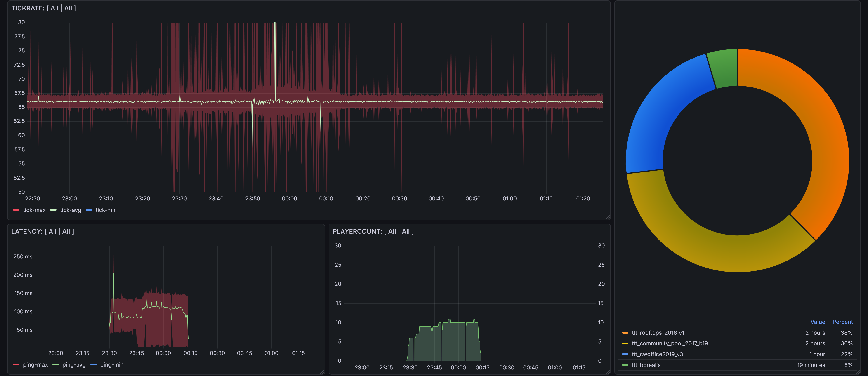Toggle the ping-max series in the Latency legend

pyautogui.click(x=35, y=365)
